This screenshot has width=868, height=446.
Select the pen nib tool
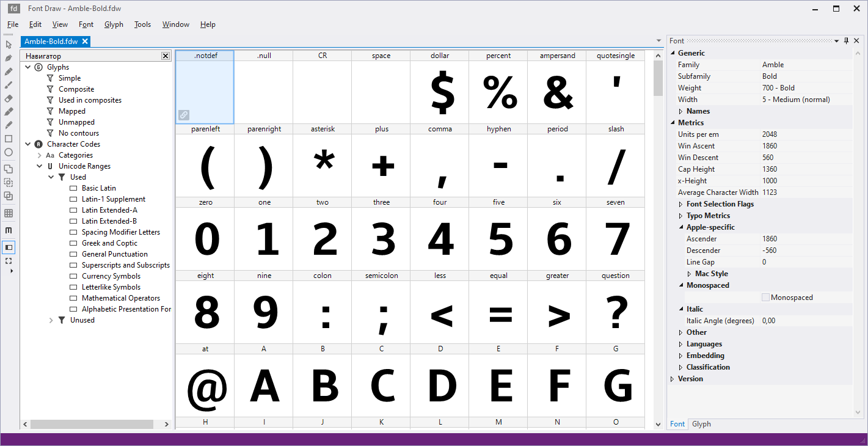(x=9, y=58)
